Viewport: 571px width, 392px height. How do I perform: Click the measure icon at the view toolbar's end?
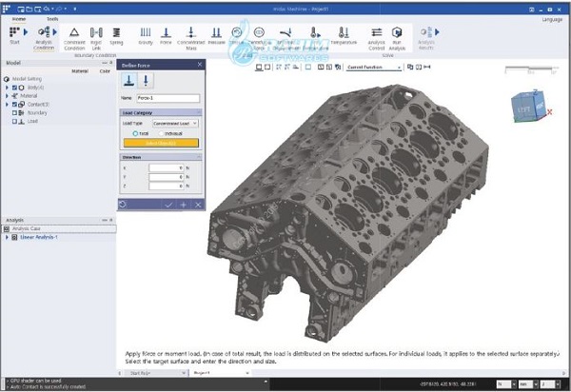click(426, 67)
